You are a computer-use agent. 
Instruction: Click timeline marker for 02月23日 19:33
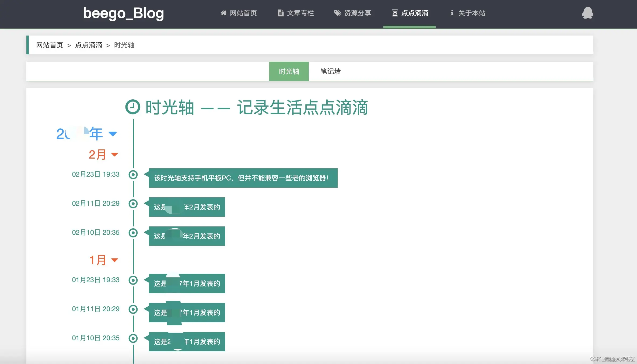(133, 175)
